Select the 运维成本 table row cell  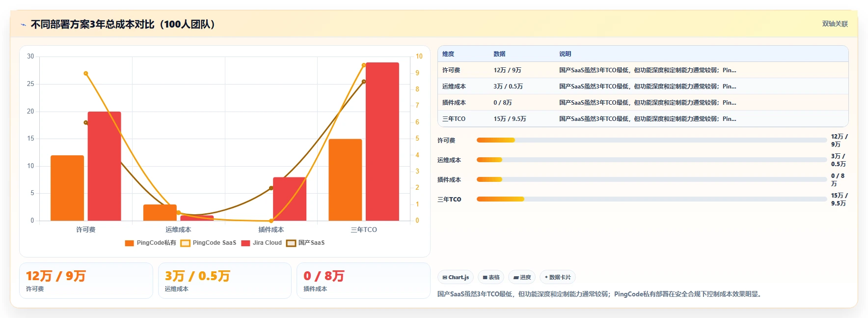(x=454, y=87)
